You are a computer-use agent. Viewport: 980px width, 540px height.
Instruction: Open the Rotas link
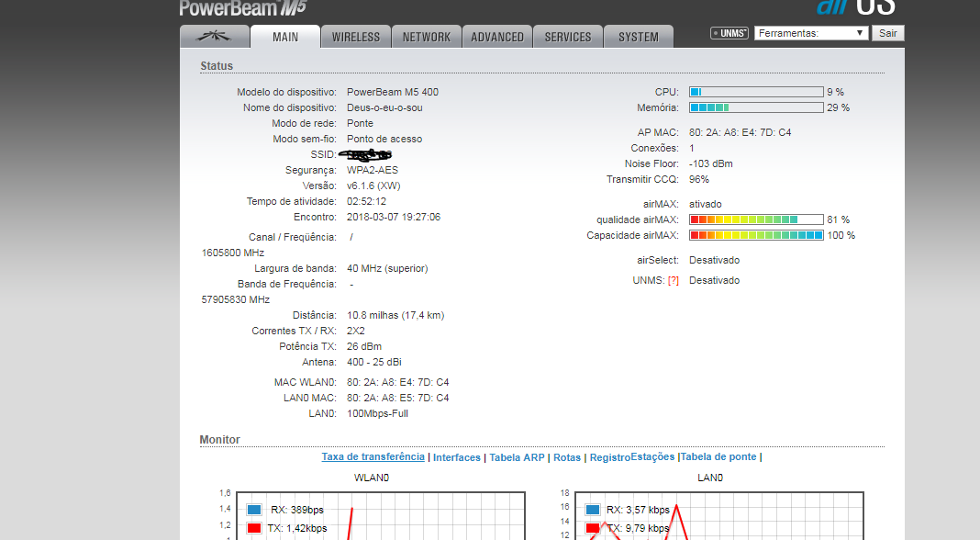pos(567,457)
